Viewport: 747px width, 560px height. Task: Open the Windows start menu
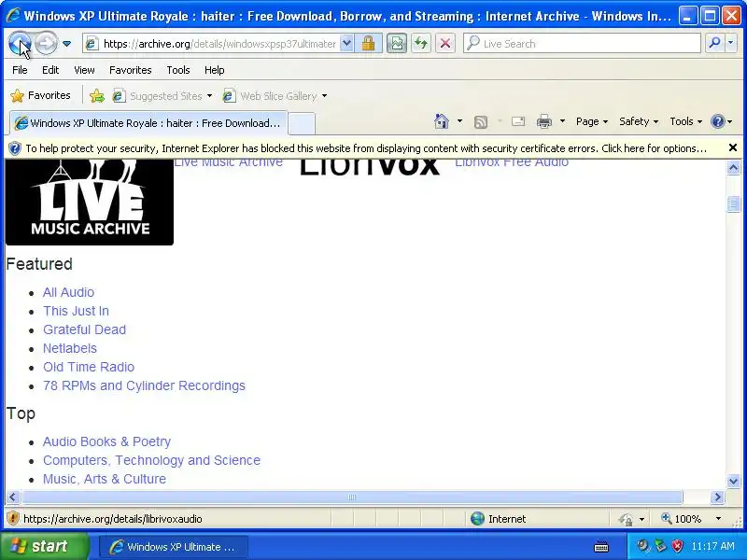[x=45, y=546]
